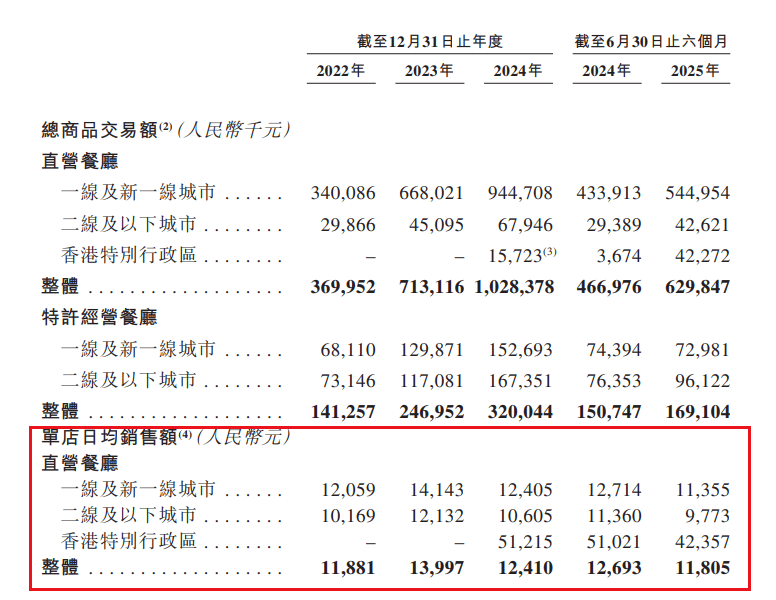The image size is (776, 600).
Task: Click the 369,952 total for 2022
Action: click(344, 287)
